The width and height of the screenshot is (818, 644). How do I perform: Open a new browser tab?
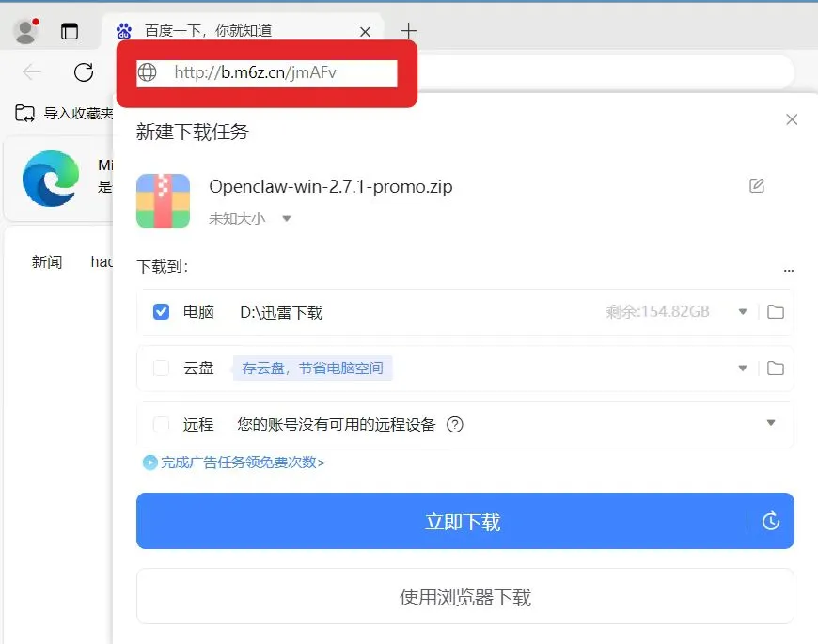point(408,31)
